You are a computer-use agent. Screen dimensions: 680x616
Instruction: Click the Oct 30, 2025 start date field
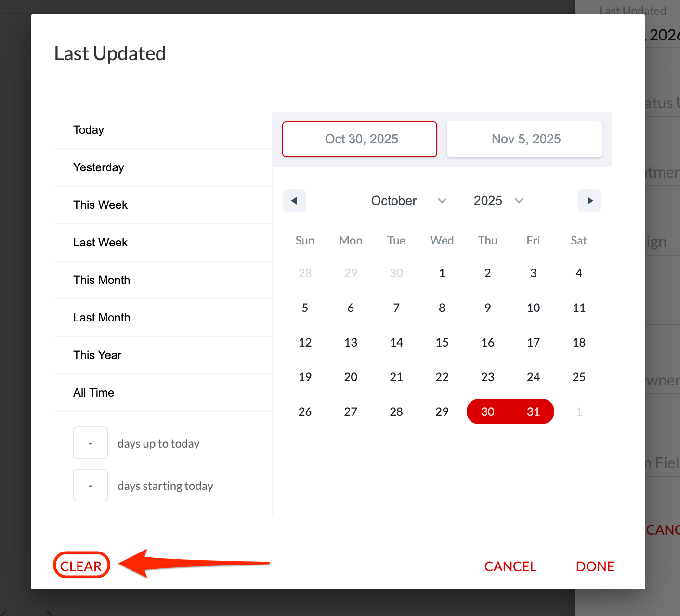360,139
